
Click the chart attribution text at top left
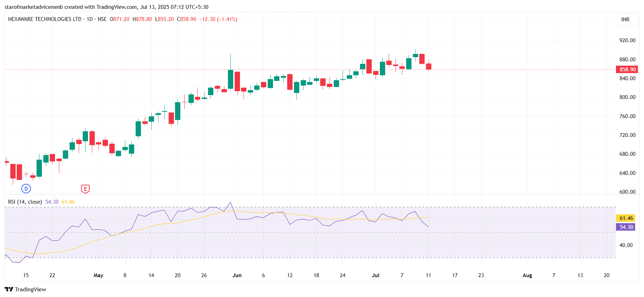[x=107, y=7]
